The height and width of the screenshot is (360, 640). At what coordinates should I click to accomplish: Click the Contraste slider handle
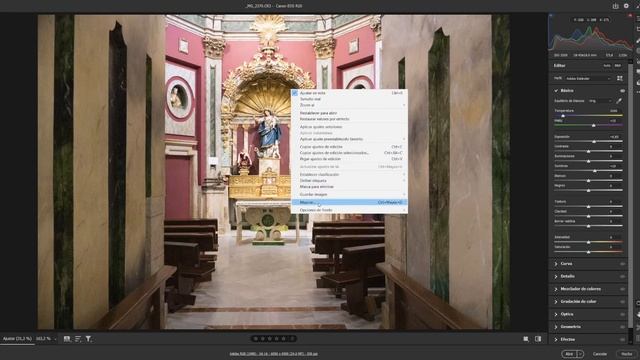coord(589,151)
